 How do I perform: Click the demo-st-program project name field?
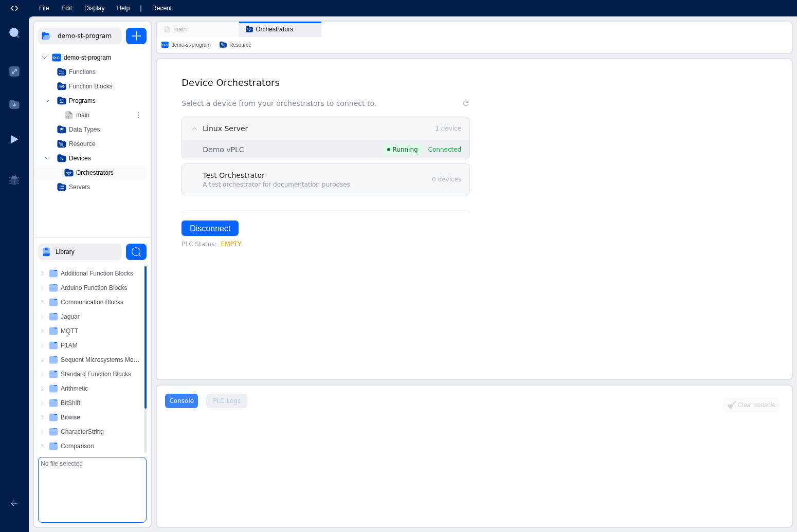coord(80,36)
